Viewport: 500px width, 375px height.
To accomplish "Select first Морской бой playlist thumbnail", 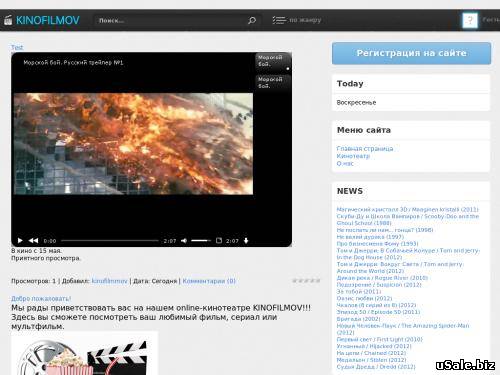I will [x=273, y=61].
